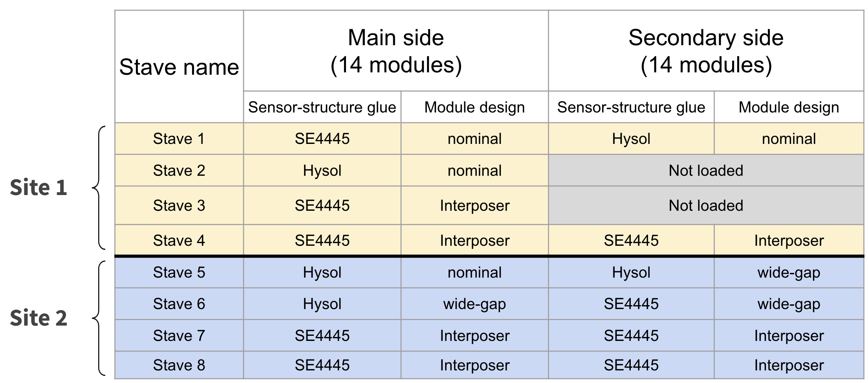Image resolution: width=868 pixels, height=383 pixels.
Task: Click the Stave name header cell
Action: 179,67
